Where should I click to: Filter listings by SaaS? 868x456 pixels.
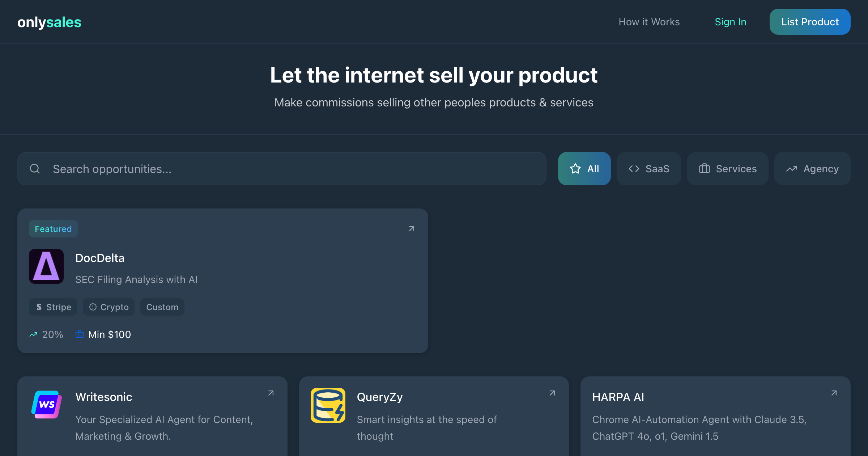coord(649,169)
